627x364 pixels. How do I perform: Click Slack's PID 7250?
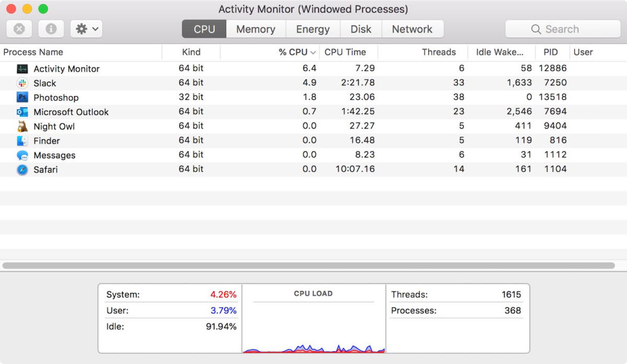click(x=555, y=83)
